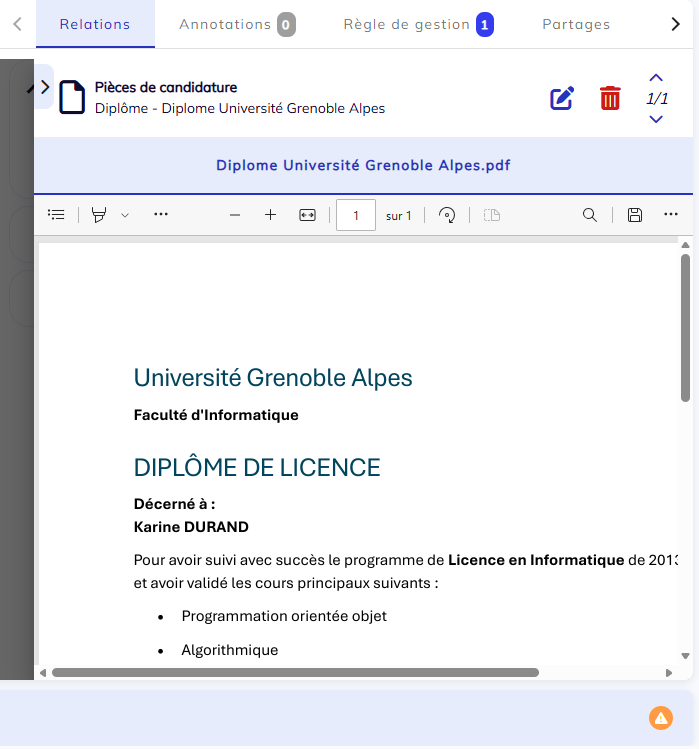Go to next document with down chevron

point(656,119)
